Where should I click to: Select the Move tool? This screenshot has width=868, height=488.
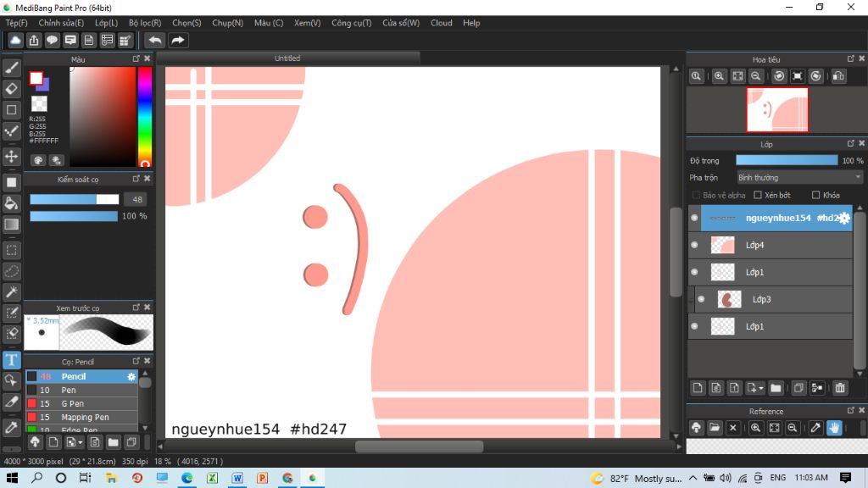pos(12,157)
